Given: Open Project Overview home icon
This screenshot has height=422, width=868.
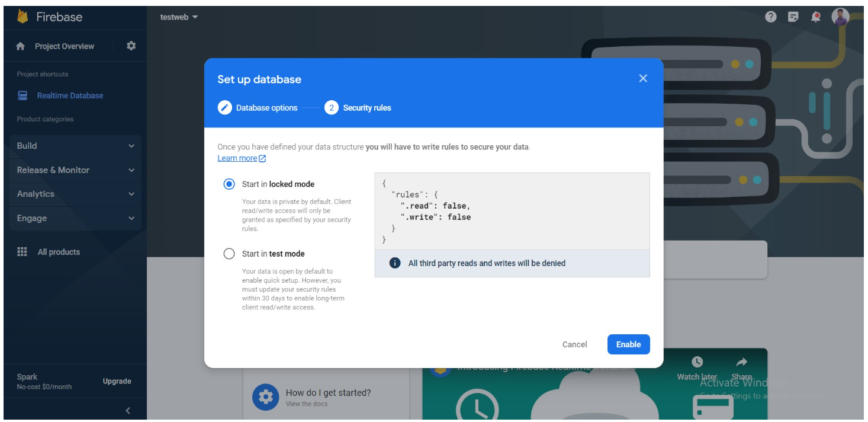Looking at the screenshot, I should point(21,46).
